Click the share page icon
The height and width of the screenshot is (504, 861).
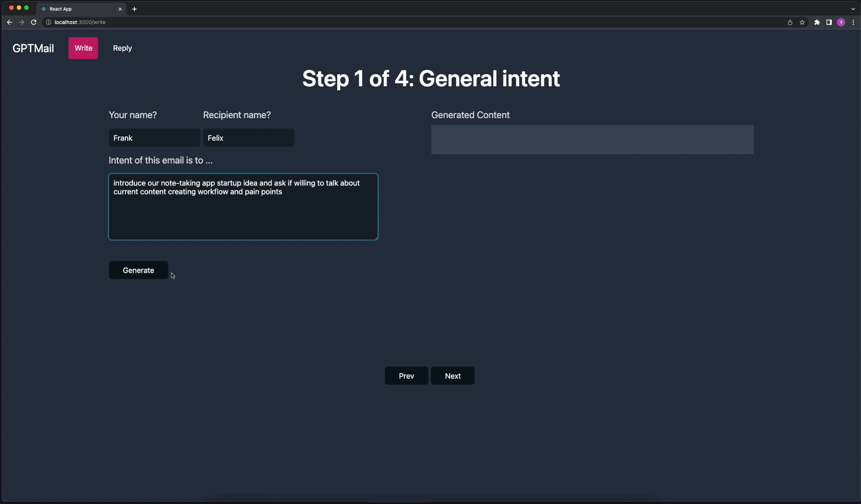790,22
